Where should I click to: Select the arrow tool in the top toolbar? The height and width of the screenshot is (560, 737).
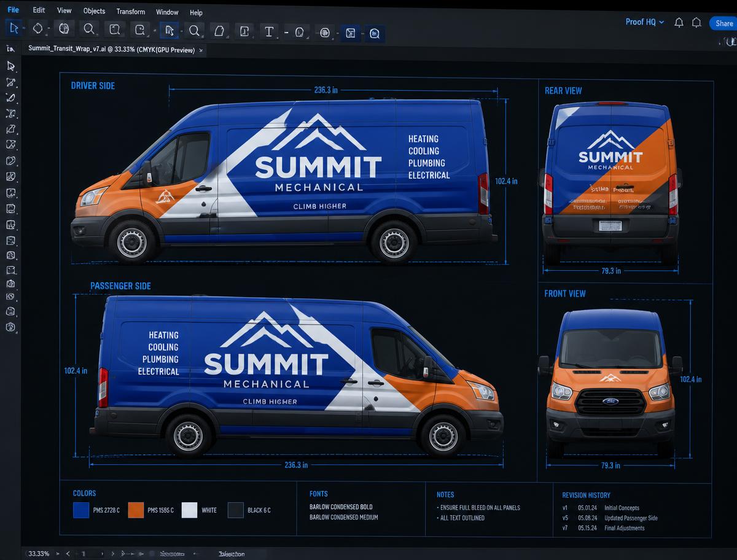coord(14,29)
